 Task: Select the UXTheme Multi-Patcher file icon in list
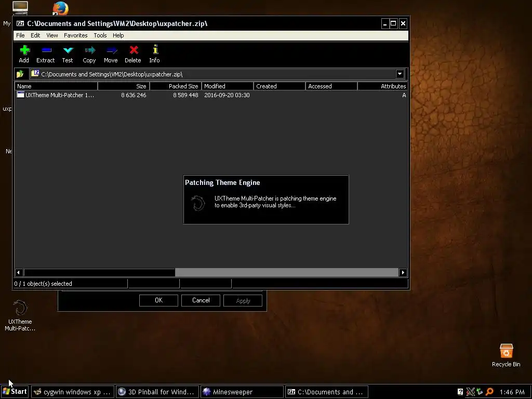pos(20,95)
